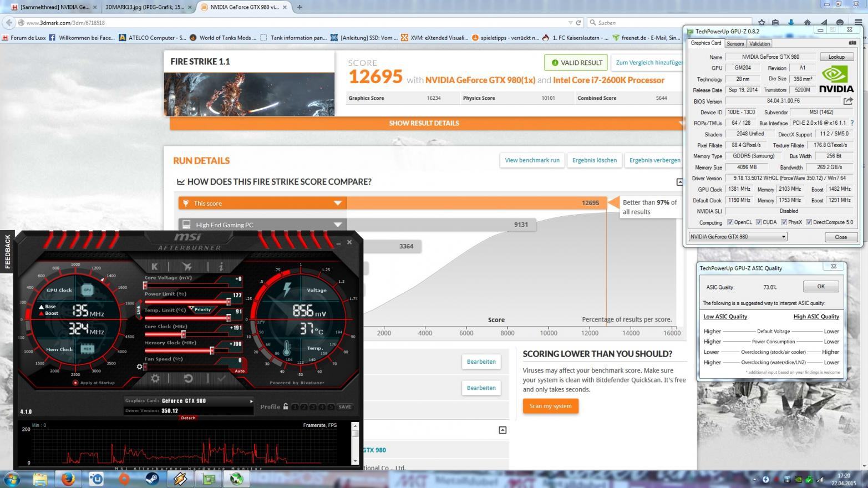Open Afterburner settings gear below the sliders
Screen dimensions: 868x488
[155, 378]
